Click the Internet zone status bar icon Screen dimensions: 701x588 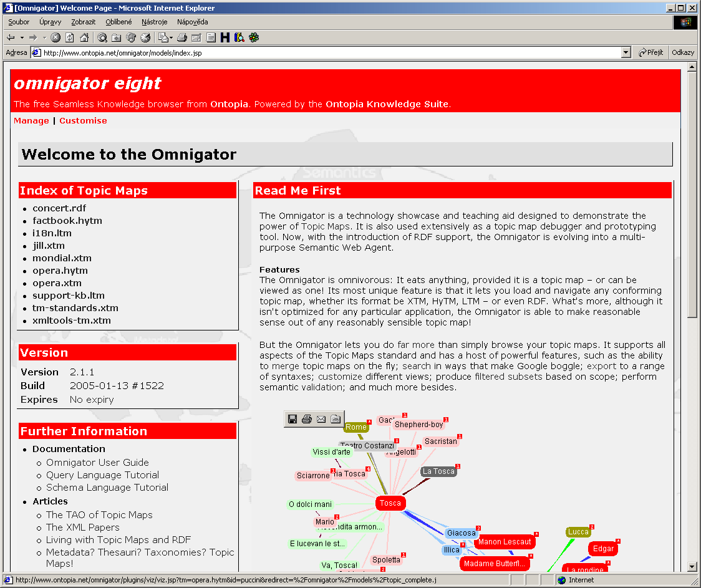coord(562,580)
